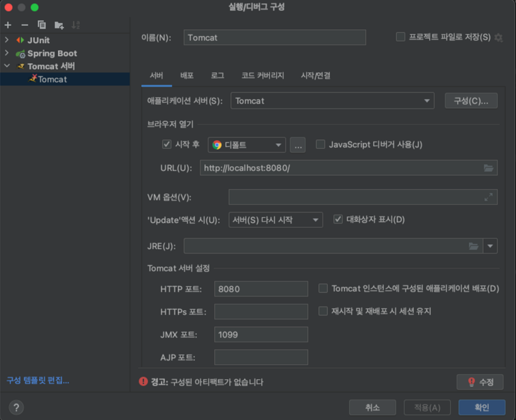516x420 pixels.
Task: Expand the Spring Boot tree node
Action: point(7,53)
